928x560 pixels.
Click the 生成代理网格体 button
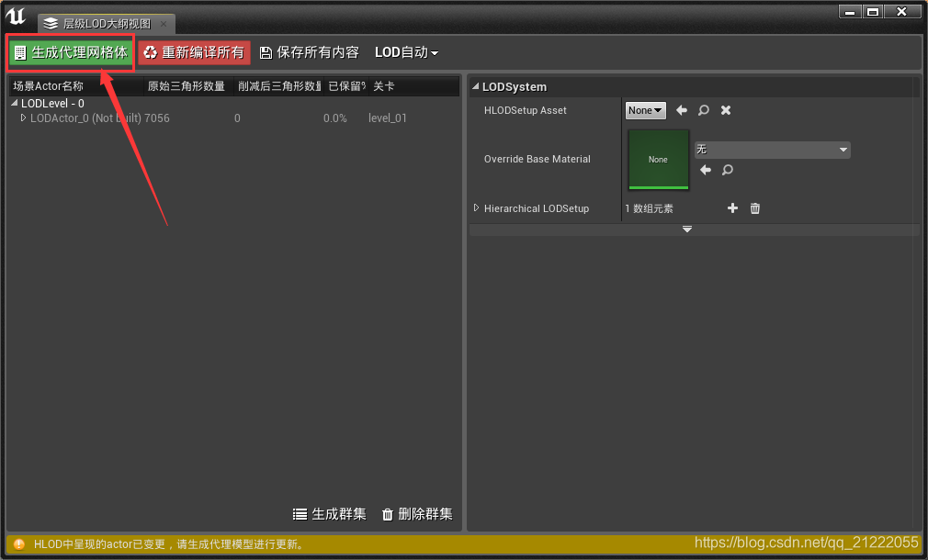click(x=71, y=52)
